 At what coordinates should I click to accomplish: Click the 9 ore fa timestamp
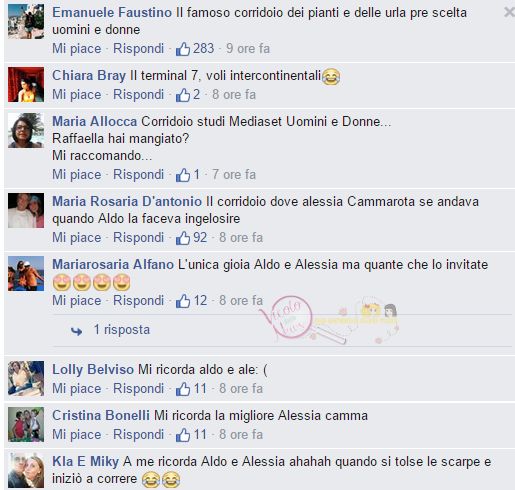pos(248,49)
